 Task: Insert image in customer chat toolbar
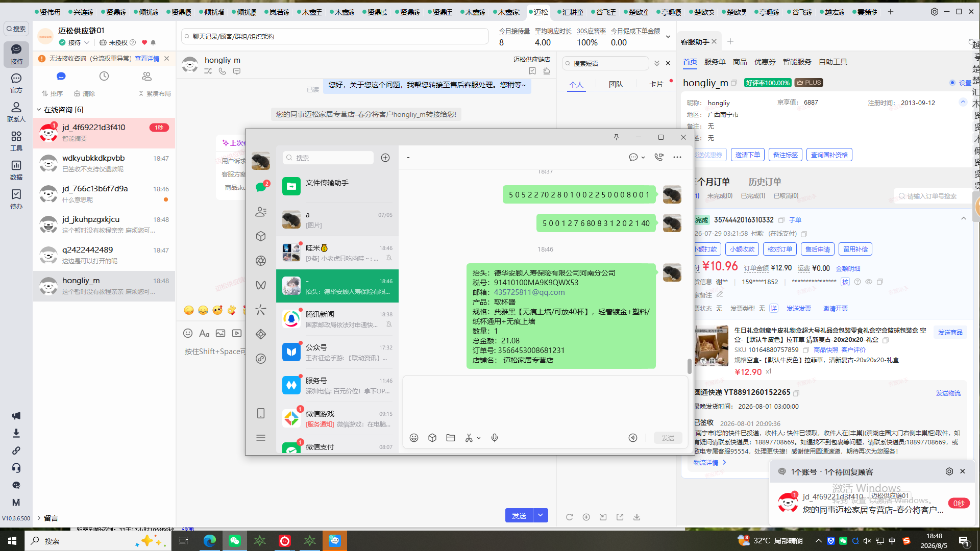[220, 333]
